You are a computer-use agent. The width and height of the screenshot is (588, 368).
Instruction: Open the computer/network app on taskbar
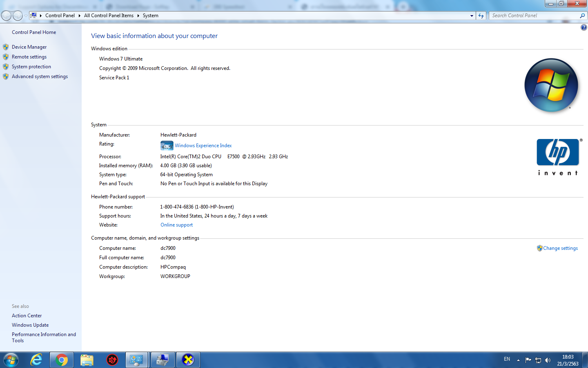click(163, 360)
